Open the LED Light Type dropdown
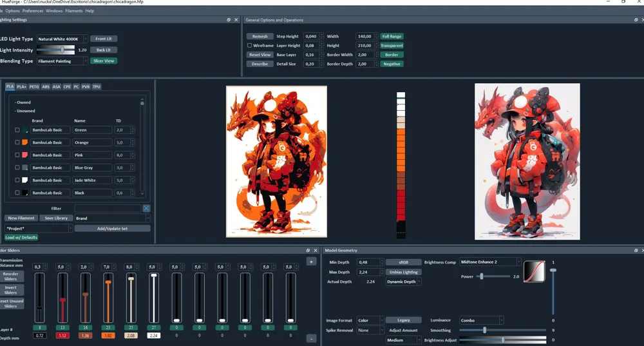Viewport: 644px width, 346px height. [62, 39]
